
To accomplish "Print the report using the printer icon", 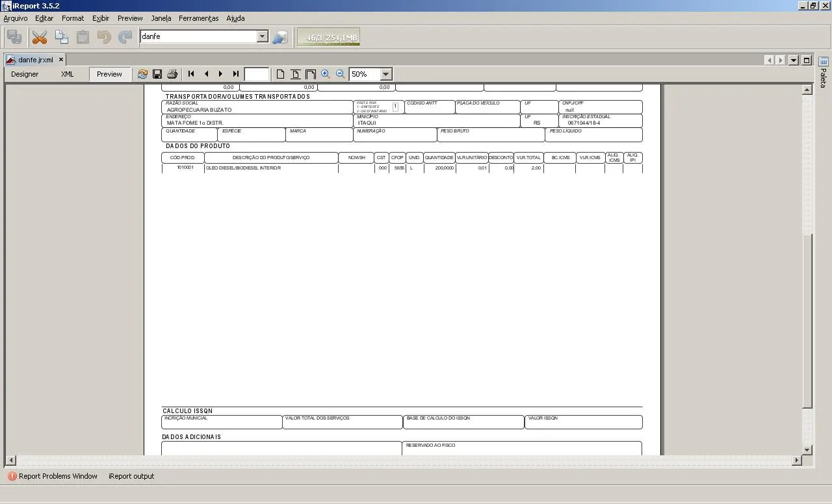I will (x=172, y=74).
